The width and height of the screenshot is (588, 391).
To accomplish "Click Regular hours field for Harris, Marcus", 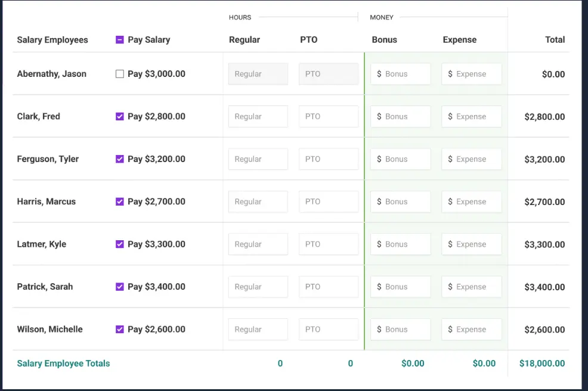I will pos(258,201).
